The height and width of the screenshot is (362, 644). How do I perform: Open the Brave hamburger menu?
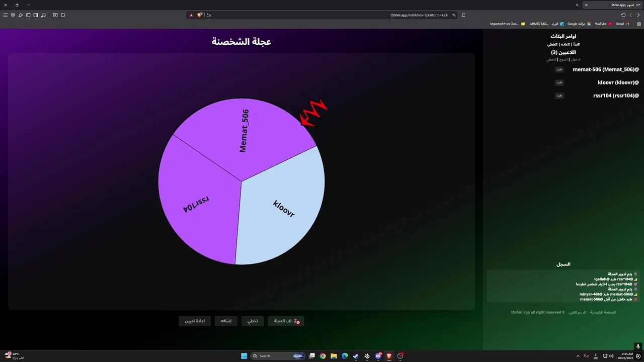tap(6, 15)
